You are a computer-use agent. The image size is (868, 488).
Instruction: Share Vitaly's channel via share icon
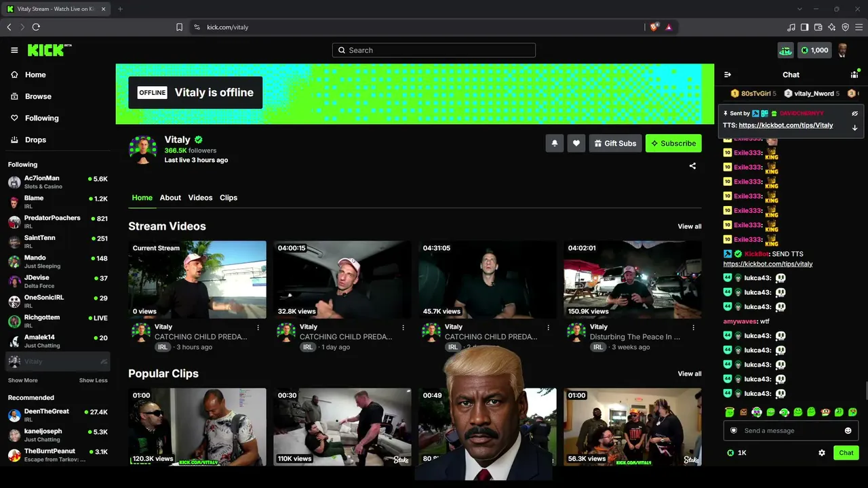692,166
